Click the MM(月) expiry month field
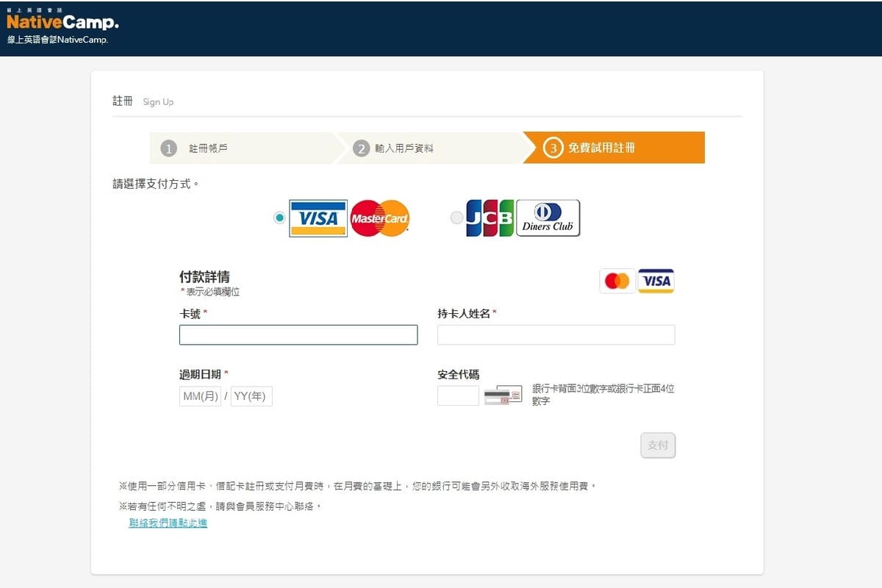 200,397
